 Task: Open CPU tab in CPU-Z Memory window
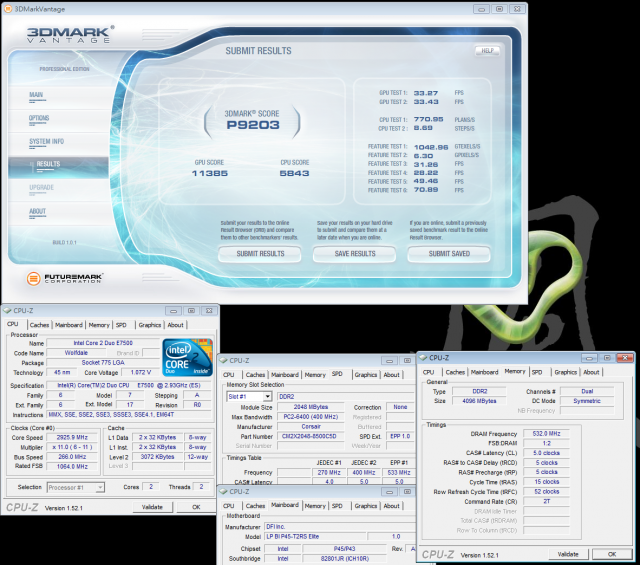click(x=429, y=372)
